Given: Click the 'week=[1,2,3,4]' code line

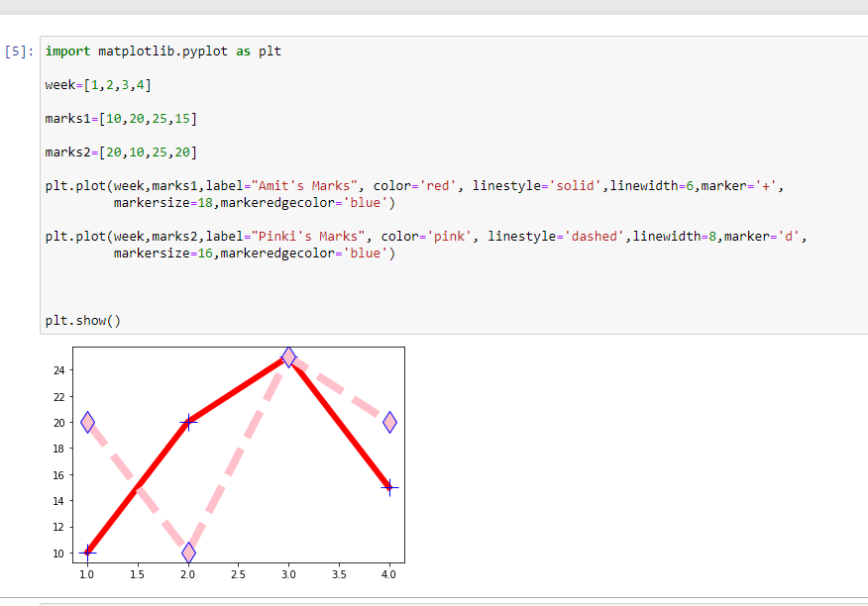Looking at the screenshot, I should click(x=98, y=85).
